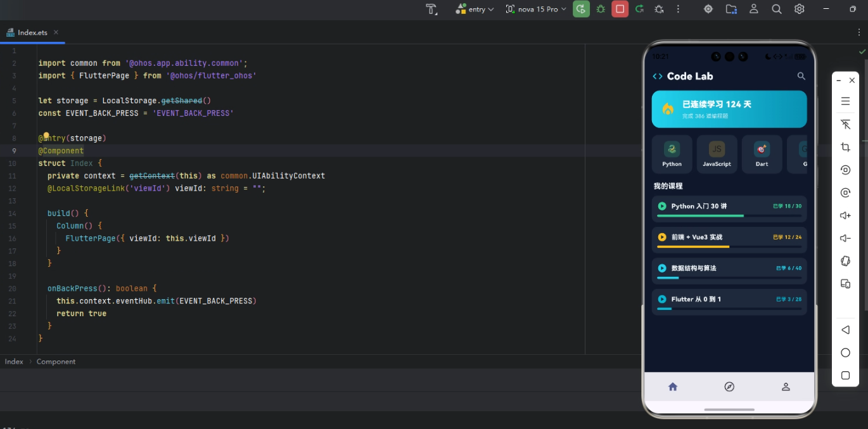
Task: Decrease emulator volume
Action: 845,238
